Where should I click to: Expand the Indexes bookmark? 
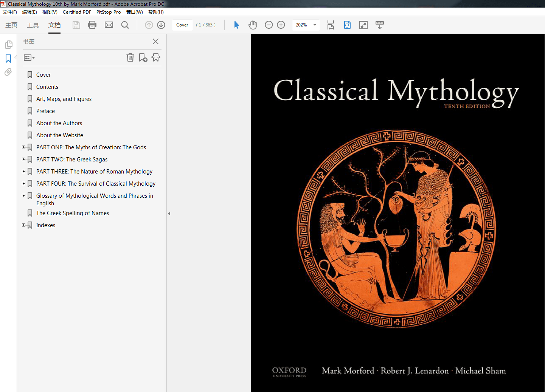pos(23,225)
